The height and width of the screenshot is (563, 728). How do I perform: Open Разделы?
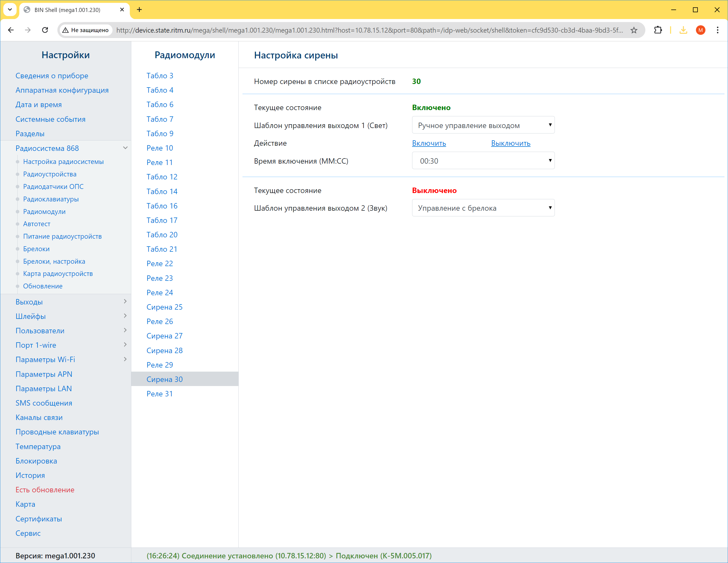[30, 134]
